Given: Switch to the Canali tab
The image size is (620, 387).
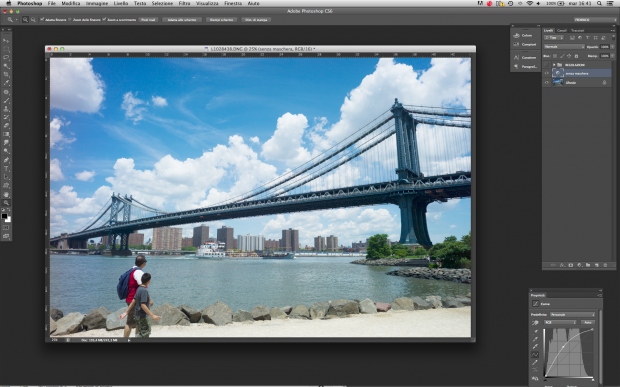Looking at the screenshot, I should (x=561, y=30).
